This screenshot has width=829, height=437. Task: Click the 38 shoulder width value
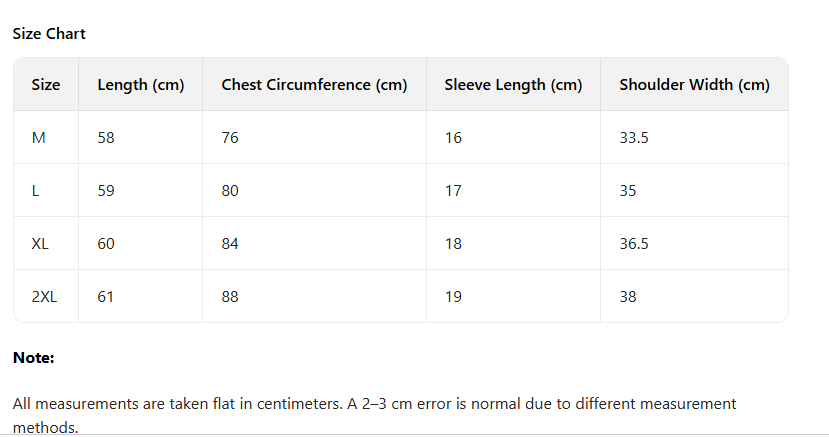click(628, 297)
